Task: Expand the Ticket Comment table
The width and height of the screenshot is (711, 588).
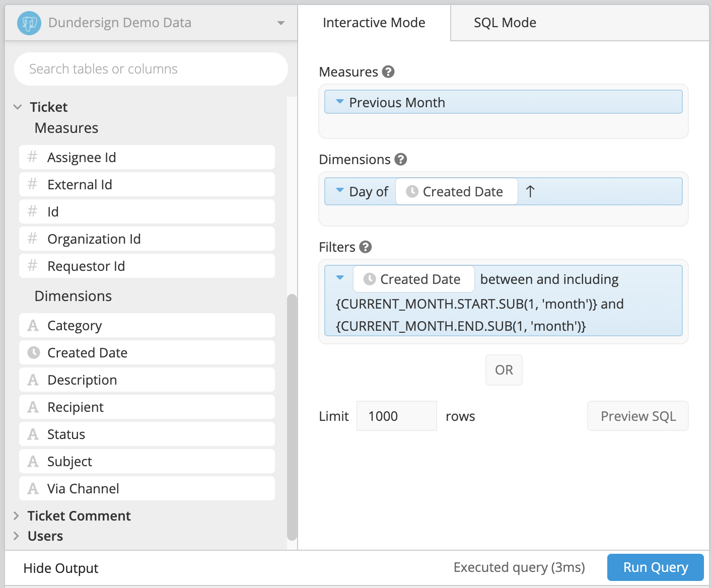Action: click(x=16, y=516)
